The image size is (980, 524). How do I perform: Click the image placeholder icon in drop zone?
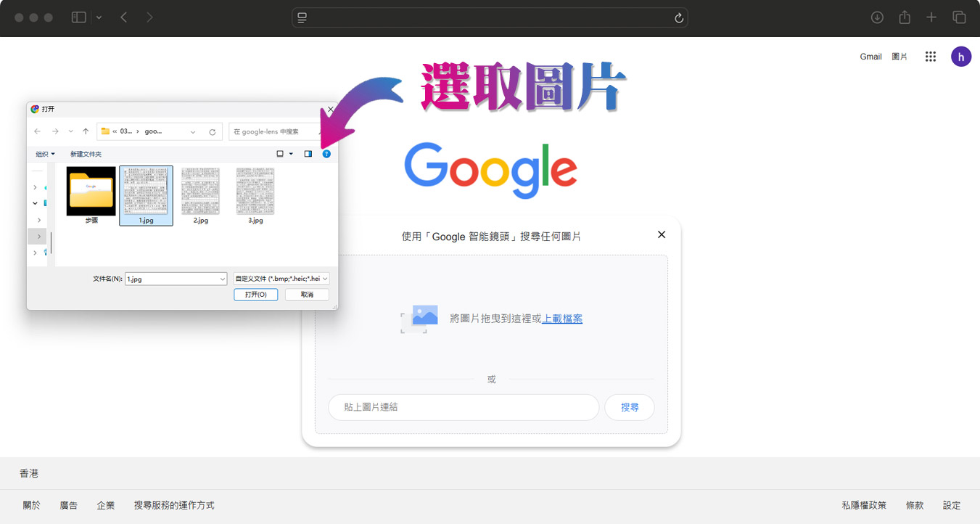coord(419,319)
